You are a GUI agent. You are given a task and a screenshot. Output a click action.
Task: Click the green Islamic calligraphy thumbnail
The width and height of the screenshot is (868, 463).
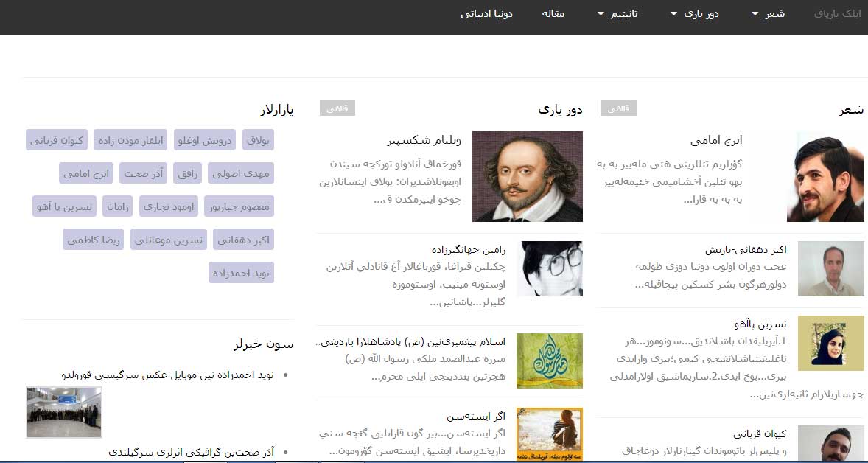(549, 361)
